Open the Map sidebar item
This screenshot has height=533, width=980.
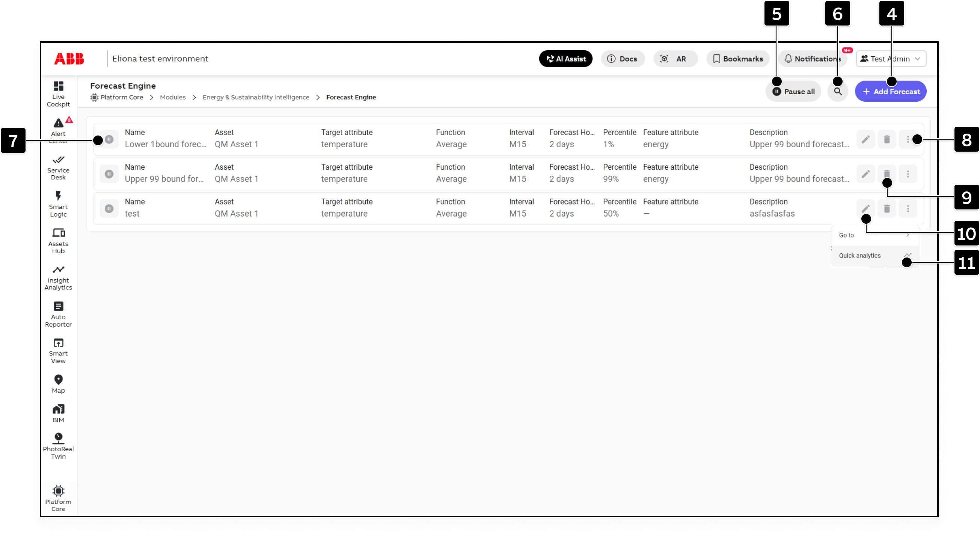(x=58, y=384)
